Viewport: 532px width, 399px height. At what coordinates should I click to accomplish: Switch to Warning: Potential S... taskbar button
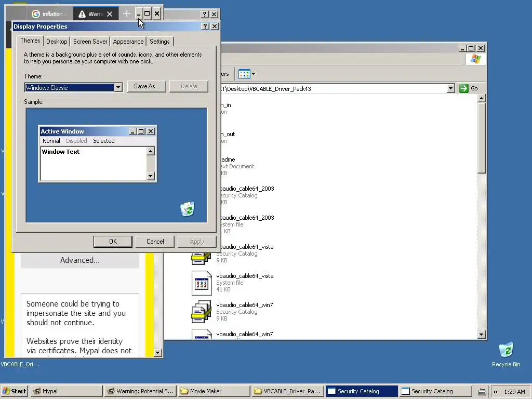coord(140,391)
